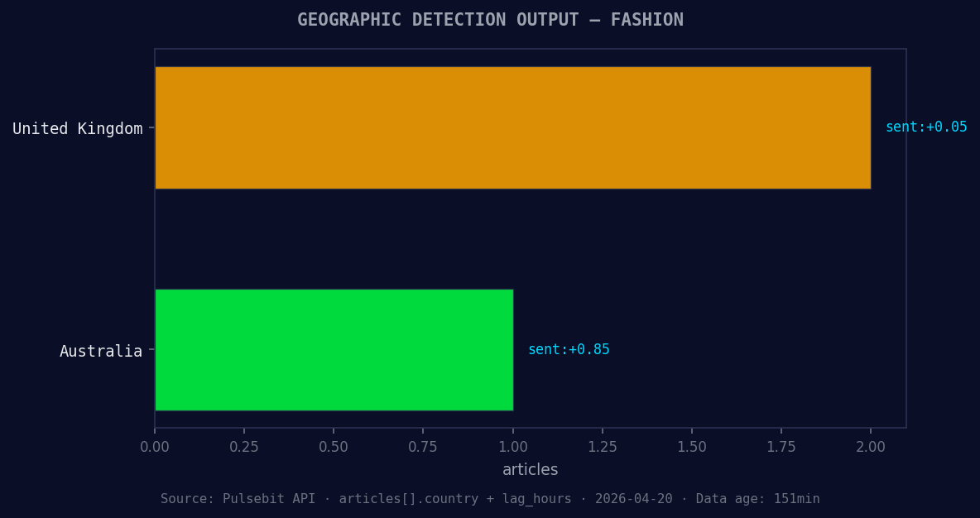Click the sent:+0.05 sentiment annotation
980x518 pixels.
click(x=925, y=127)
